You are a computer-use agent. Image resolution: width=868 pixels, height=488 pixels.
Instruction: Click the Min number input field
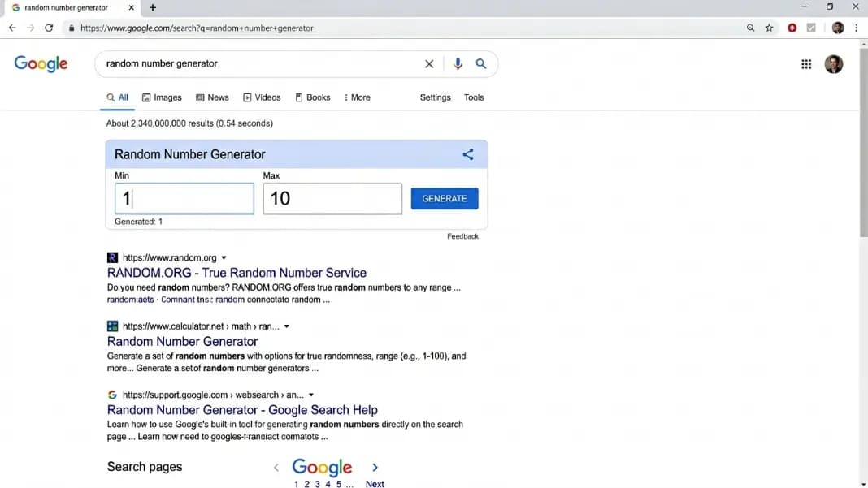pyautogui.click(x=184, y=199)
